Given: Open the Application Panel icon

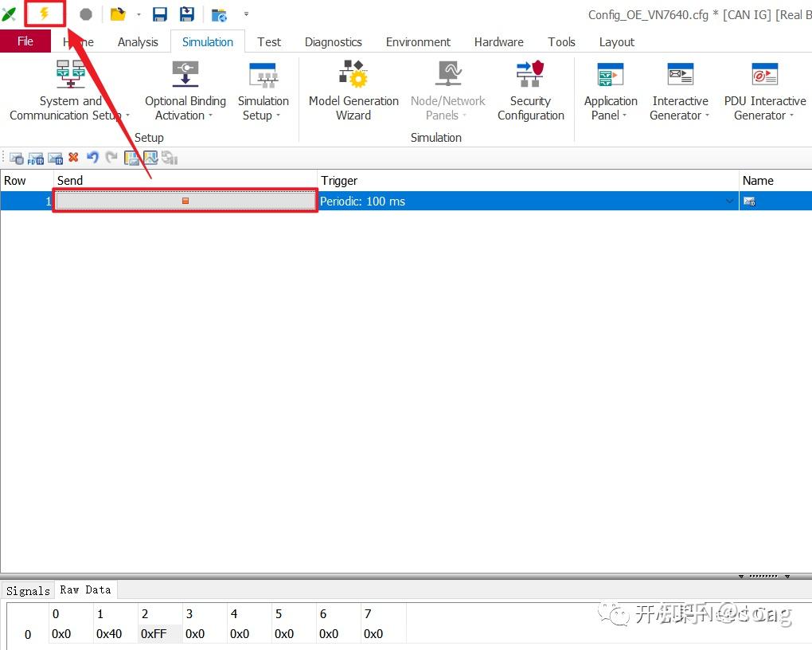Looking at the screenshot, I should (x=610, y=74).
